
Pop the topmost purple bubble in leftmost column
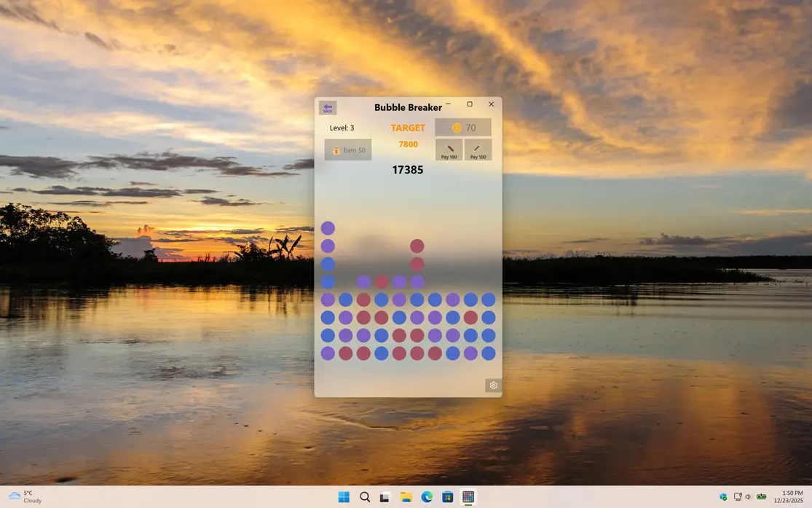328,228
